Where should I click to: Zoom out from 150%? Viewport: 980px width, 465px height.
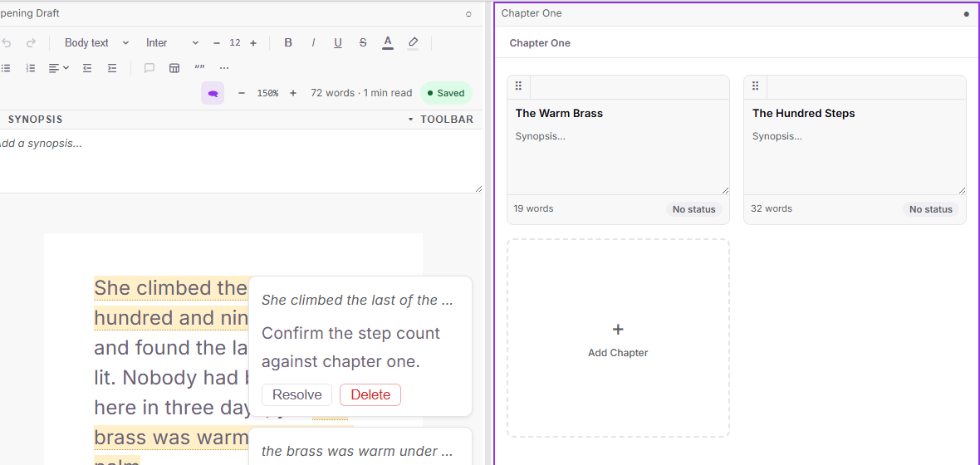(x=242, y=93)
